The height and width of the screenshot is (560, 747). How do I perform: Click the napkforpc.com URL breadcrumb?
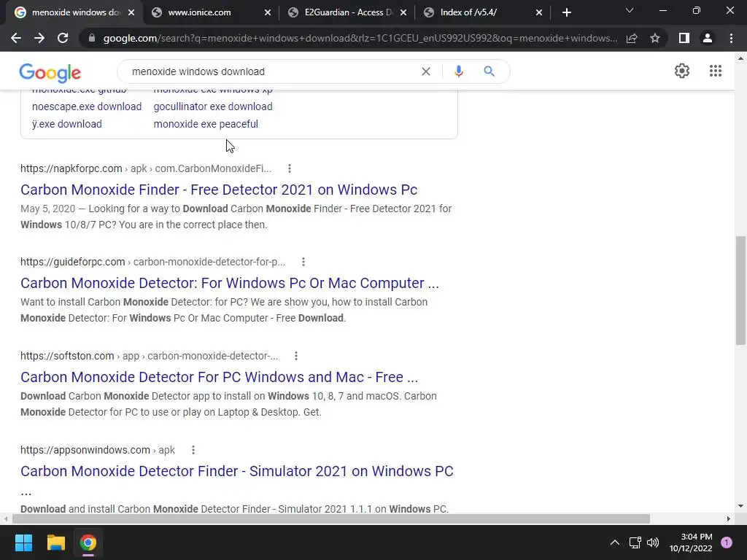(x=146, y=168)
